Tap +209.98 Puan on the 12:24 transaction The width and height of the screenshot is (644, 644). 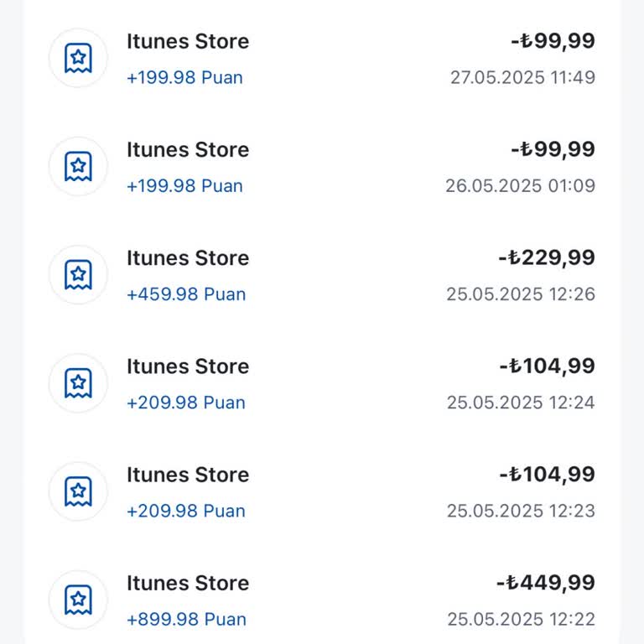coord(186,402)
